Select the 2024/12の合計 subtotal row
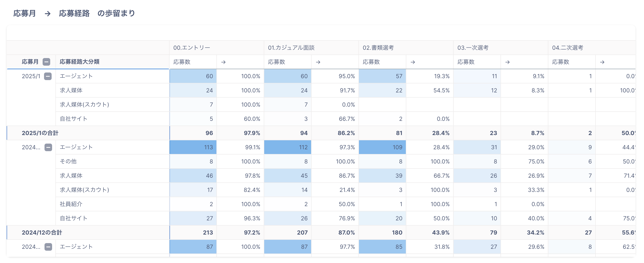The image size is (644, 263). 42,232
